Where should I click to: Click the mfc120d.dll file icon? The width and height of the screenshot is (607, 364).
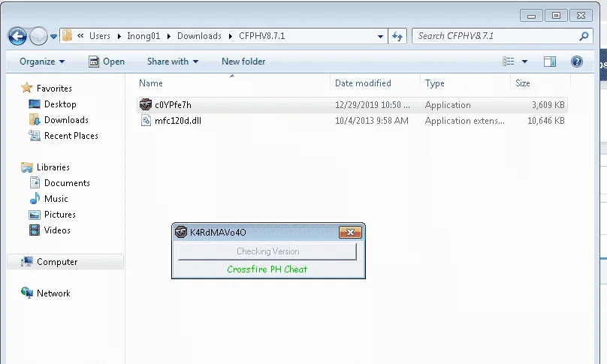[x=146, y=120]
